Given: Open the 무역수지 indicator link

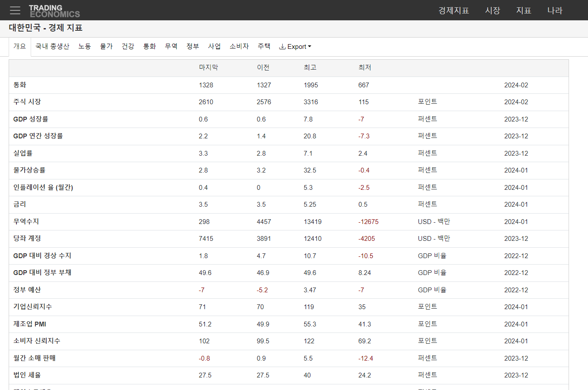Looking at the screenshot, I should pyautogui.click(x=26, y=221).
